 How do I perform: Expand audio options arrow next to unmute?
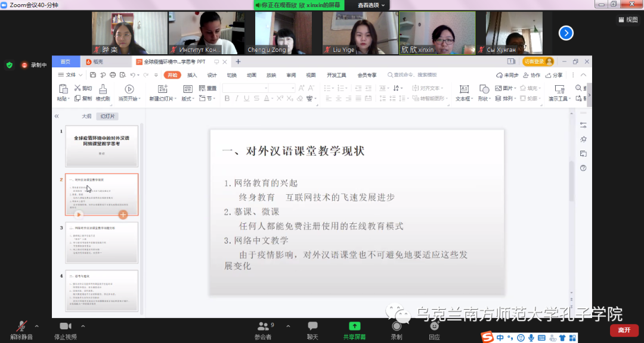coord(36,326)
